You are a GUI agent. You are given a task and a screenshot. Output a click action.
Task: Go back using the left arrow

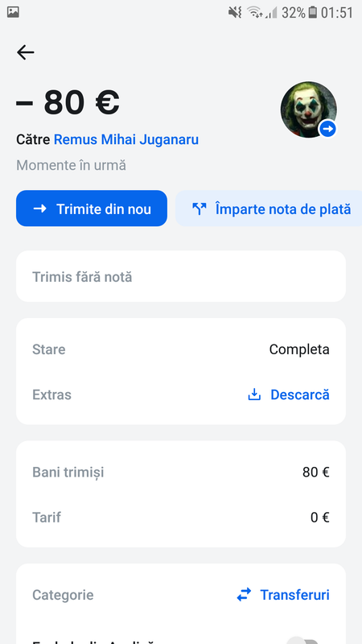pyautogui.click(x=26, y=52)
